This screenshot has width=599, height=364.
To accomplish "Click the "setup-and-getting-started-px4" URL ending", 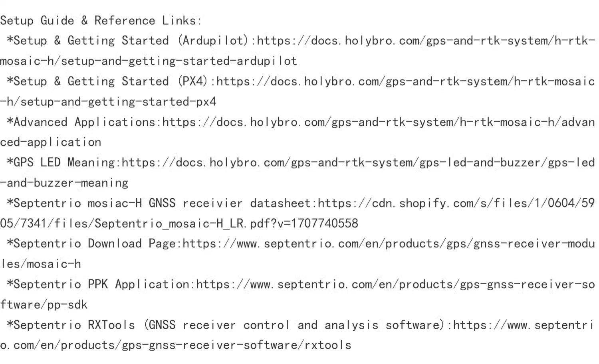I will tap(118, 102).
